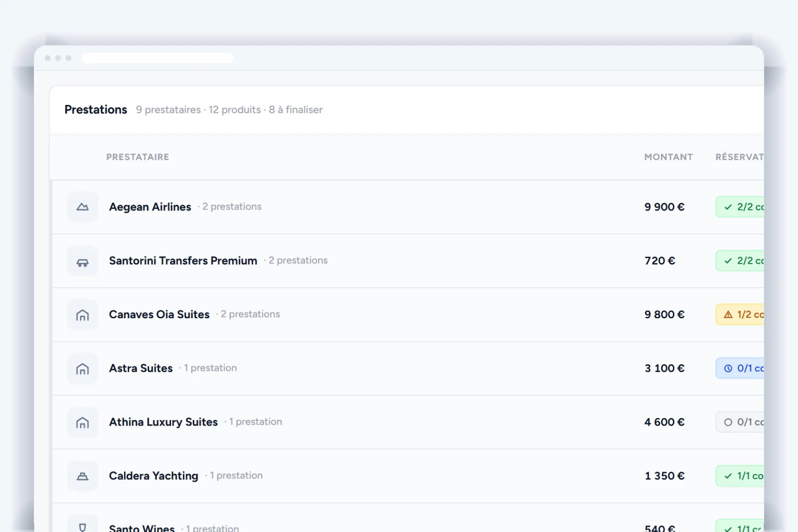Click the Caldera Yachting boat icon
Image resolution: width=798 pixels, height=532 pixels.
point(83,476)
